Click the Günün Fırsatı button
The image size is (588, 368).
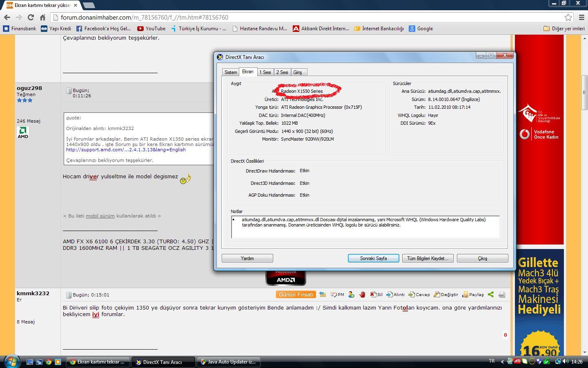pyautogui.click(x=296, y=294)
